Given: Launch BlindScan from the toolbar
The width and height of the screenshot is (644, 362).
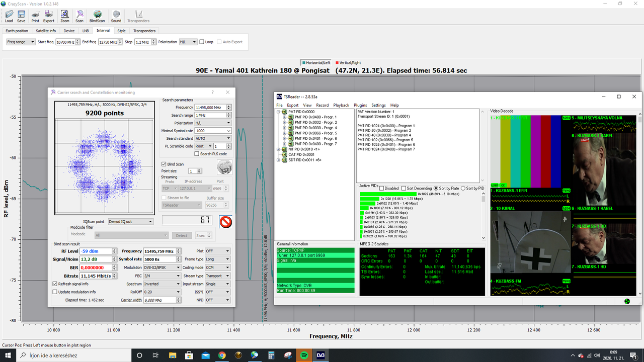Looking at the screenshot, I should point(98,17).
